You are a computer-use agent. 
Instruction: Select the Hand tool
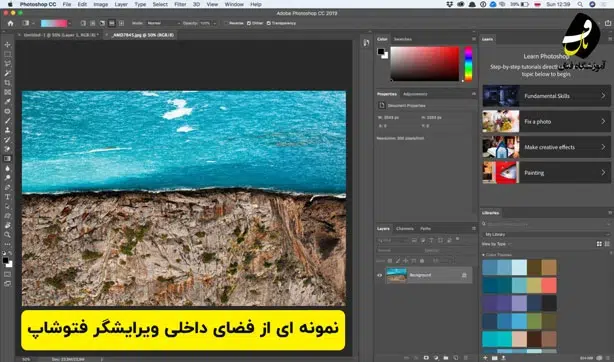point(7,225)
